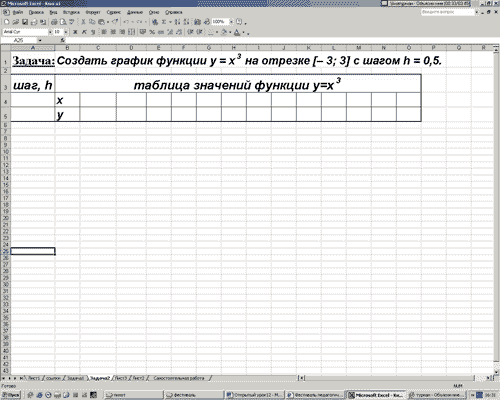
Task: Click the Пуск start button
Action: [x=11, y=395]
